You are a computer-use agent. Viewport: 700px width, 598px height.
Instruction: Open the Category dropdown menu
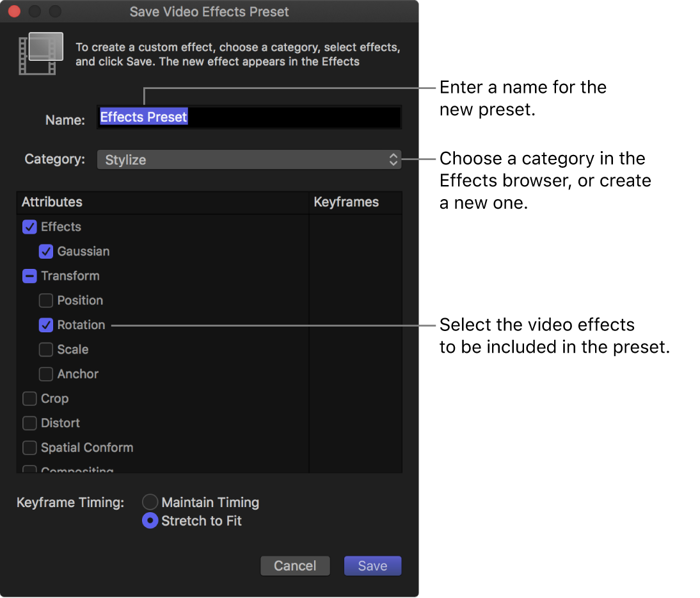pyautogui.click(x=249, y=159)
